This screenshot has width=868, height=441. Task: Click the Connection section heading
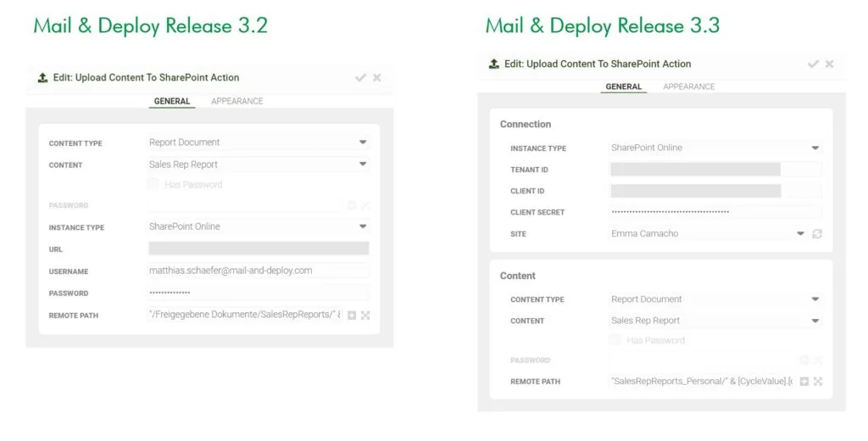[526, 124]
